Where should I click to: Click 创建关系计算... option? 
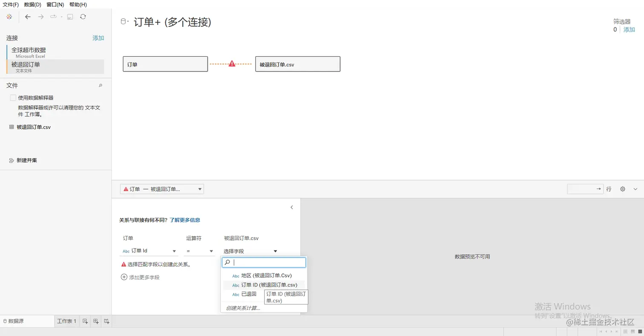pos(243,308)
